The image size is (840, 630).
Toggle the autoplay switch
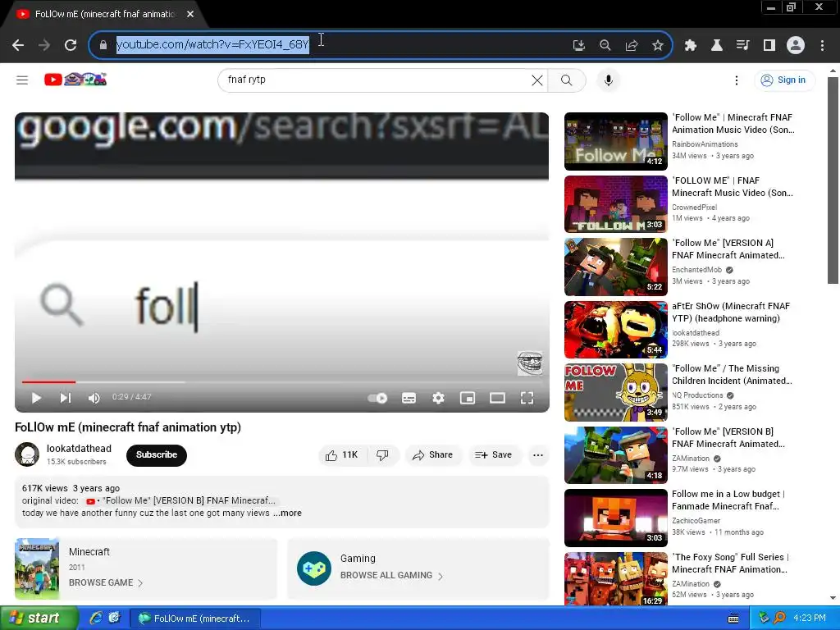[x=377, y=398]
